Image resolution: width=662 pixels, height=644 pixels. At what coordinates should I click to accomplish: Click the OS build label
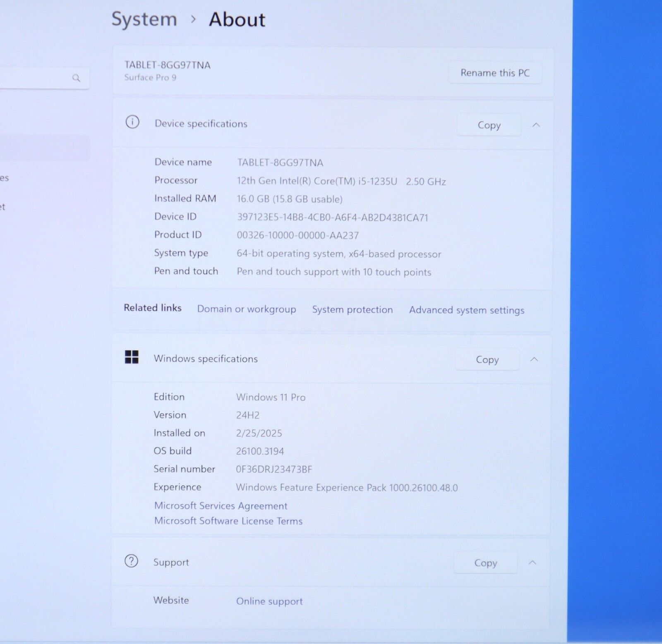(x=172, y=451)
